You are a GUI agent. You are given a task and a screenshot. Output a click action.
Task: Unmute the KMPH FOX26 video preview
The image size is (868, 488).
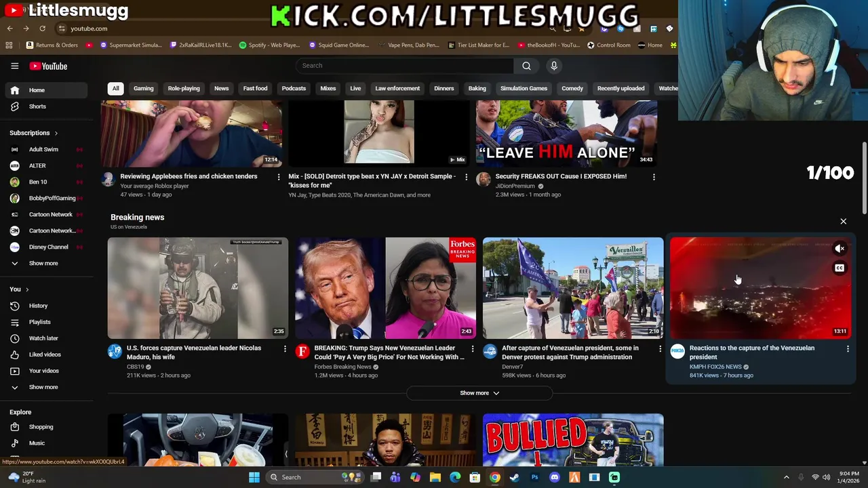pyautogui.click(x=840, y=249)
